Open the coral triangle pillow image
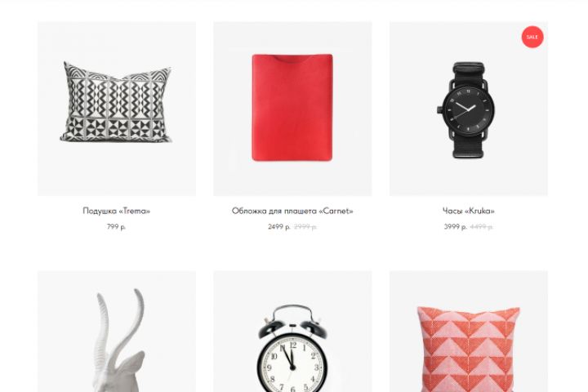 click(469, 332)
